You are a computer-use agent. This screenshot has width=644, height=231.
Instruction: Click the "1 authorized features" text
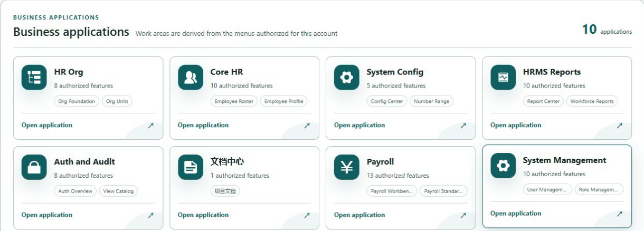coord(240,176)
